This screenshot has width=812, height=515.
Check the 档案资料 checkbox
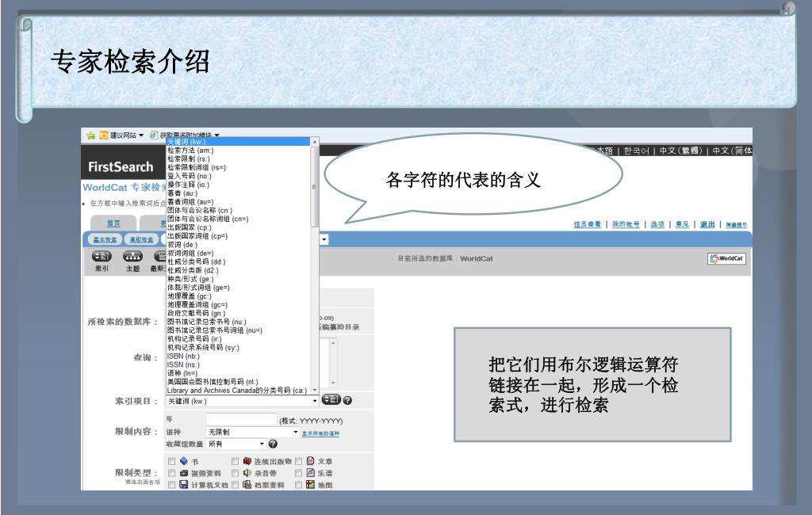point(235,485)
